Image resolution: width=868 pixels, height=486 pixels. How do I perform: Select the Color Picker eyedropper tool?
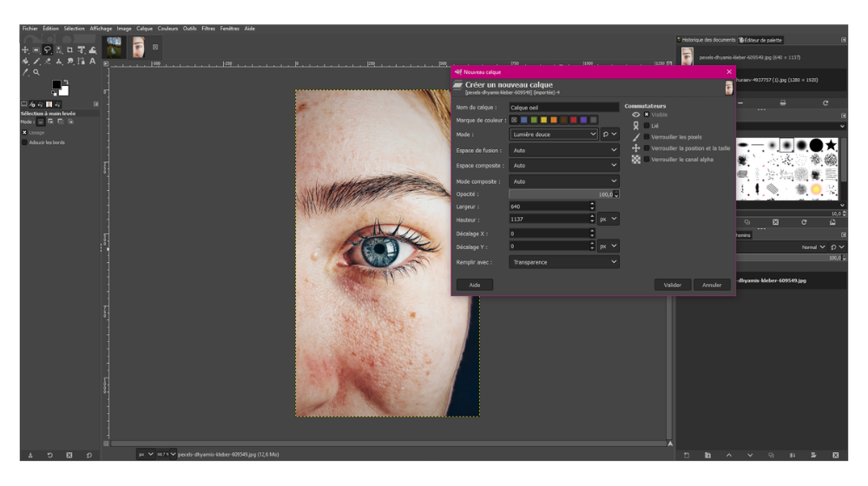25,73
